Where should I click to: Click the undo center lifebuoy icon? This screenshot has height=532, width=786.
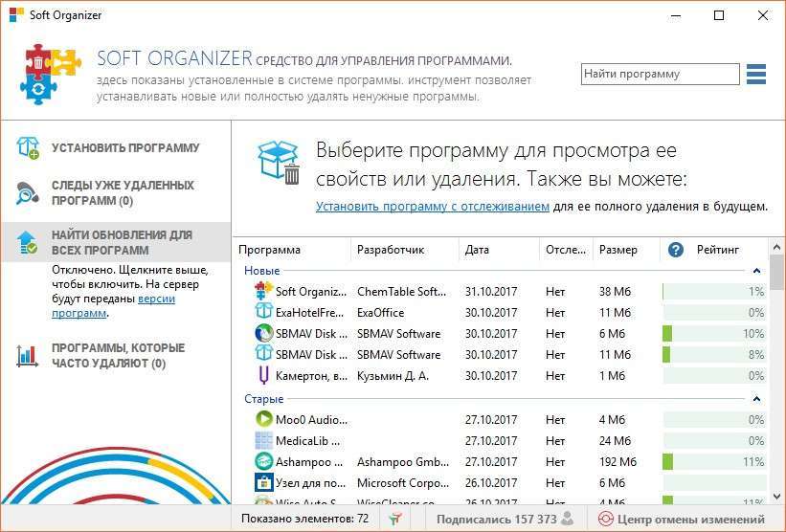point(606,519)
